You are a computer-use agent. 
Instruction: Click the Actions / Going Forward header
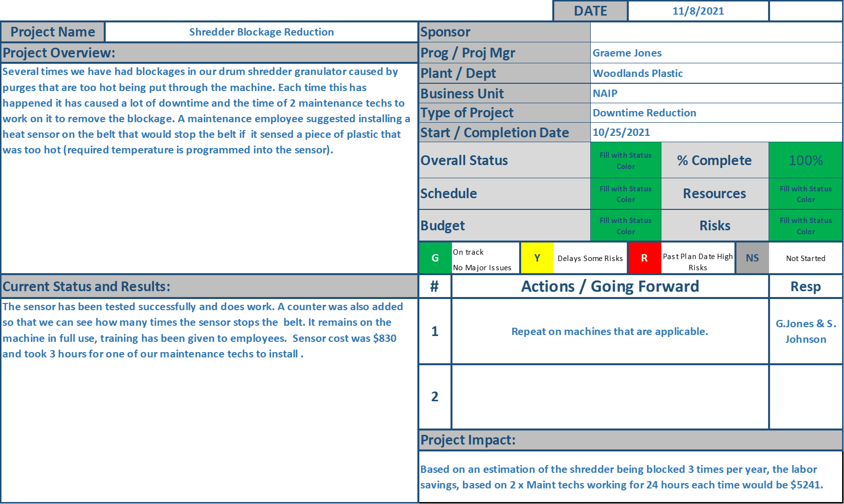tap(610, 286)
